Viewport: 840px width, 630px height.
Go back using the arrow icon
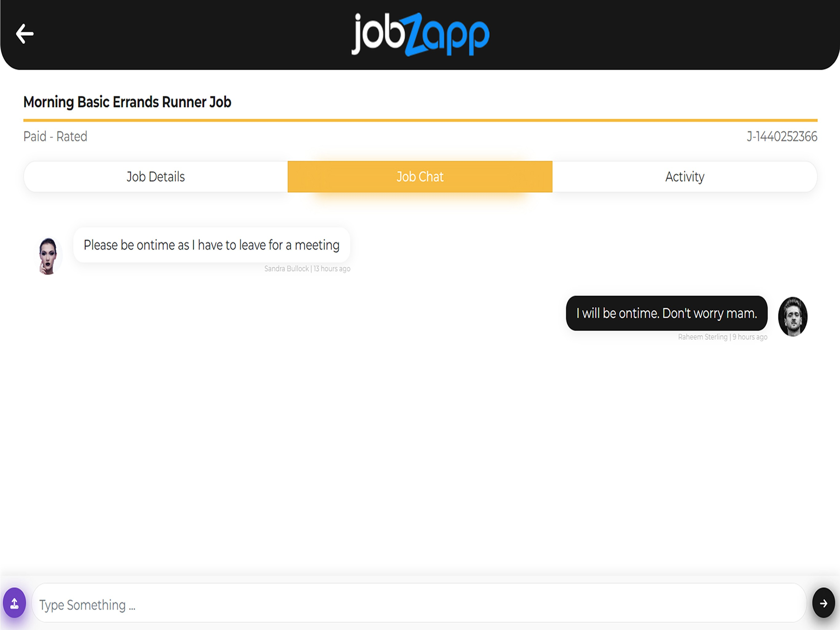click(25, 34)
